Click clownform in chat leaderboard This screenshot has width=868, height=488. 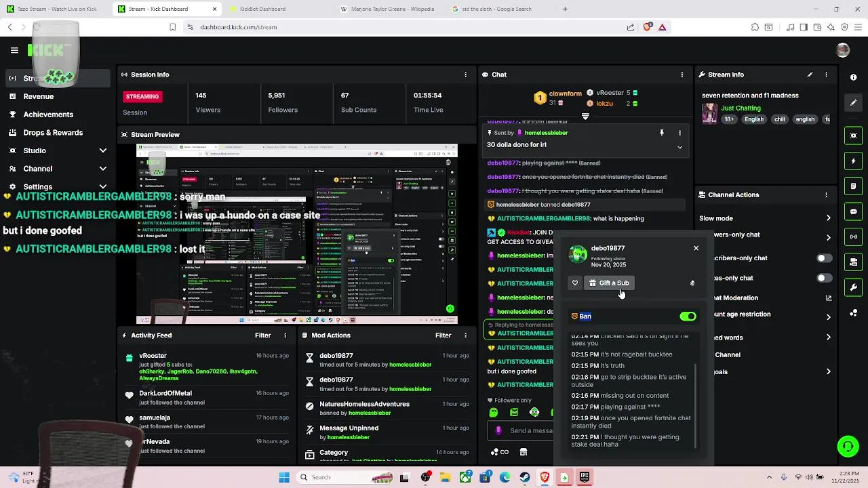click(565, 94)
